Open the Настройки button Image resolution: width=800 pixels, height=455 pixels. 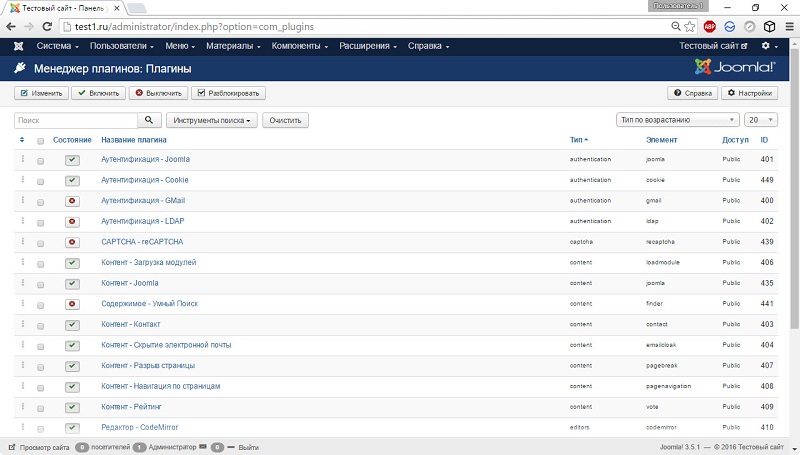point(749,93)
